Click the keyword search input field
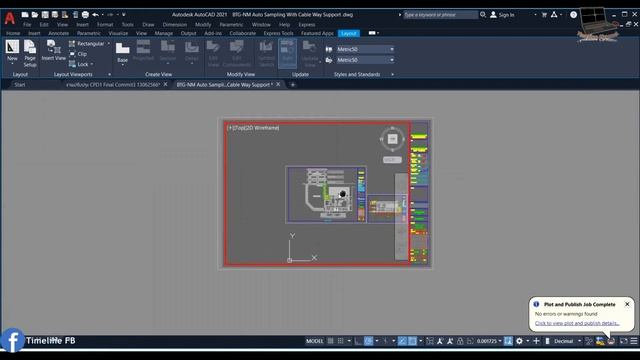 (440, 15)
